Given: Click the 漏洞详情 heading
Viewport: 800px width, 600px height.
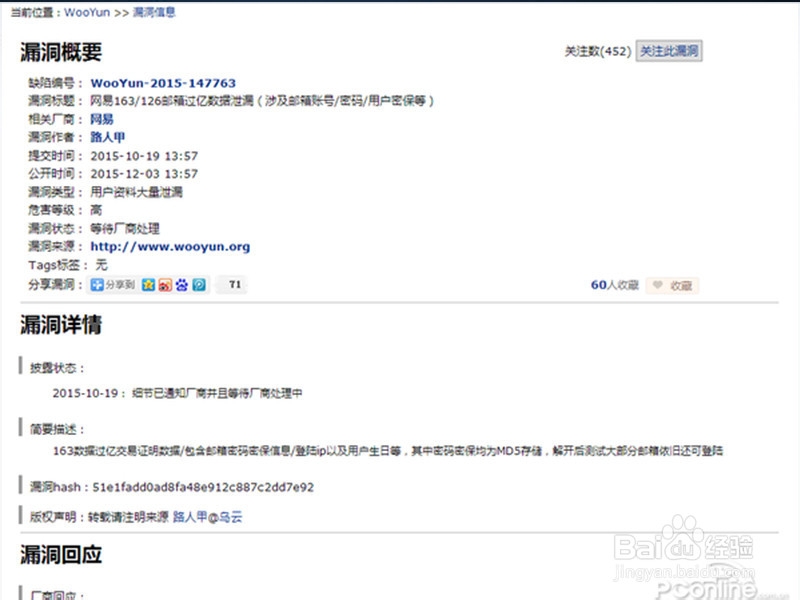Looking at the screenshot, I should 61,325.
